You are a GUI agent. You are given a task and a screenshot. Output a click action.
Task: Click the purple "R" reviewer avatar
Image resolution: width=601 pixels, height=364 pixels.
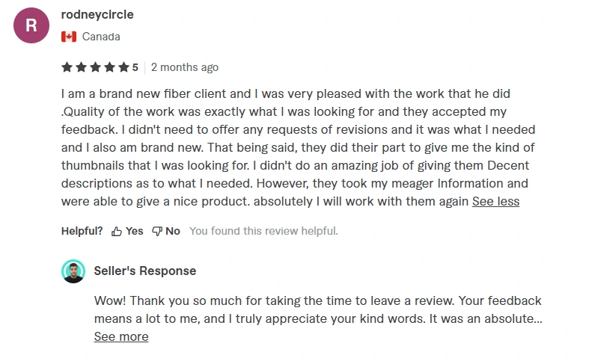coord(31,25)
